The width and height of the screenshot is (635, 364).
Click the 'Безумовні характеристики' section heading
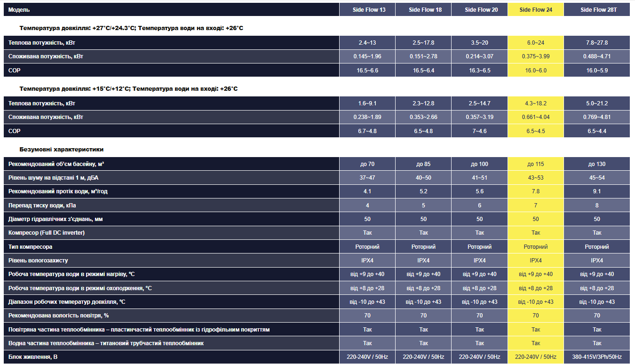pyautogui.click(x=62, y=150)
